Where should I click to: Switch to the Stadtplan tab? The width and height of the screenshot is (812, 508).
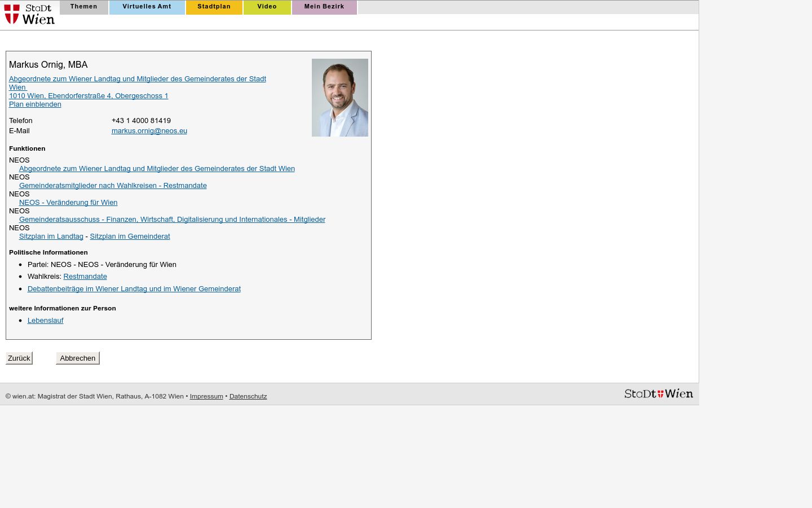(x=214, y=7)
